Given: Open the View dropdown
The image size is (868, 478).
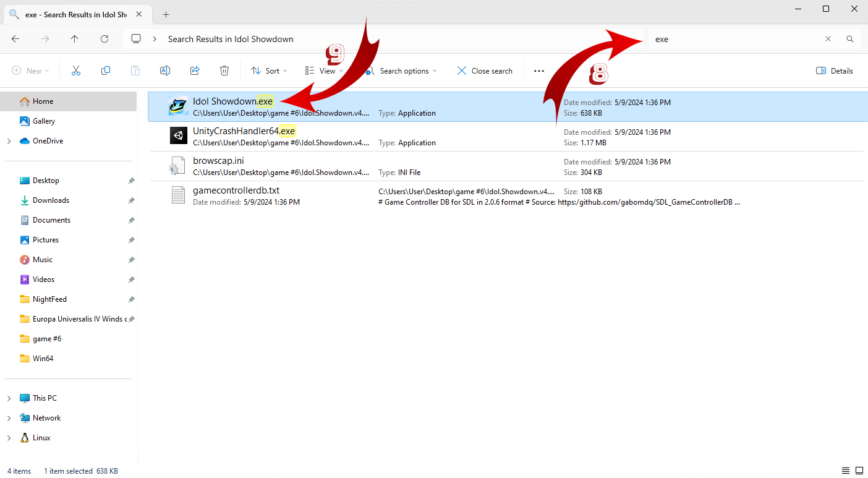Looking at the screenshot, I should coord(324,71).
